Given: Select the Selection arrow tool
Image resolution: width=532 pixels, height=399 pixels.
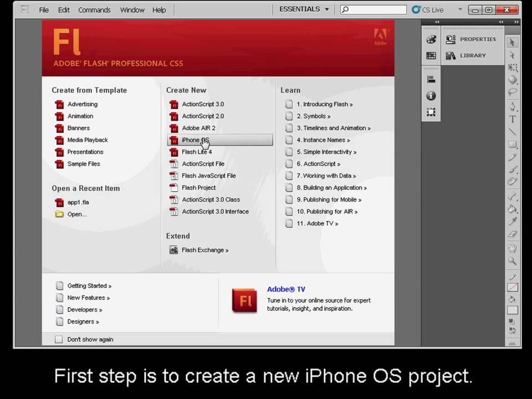Looking at the screenshot, I should (x=512, y=43).
